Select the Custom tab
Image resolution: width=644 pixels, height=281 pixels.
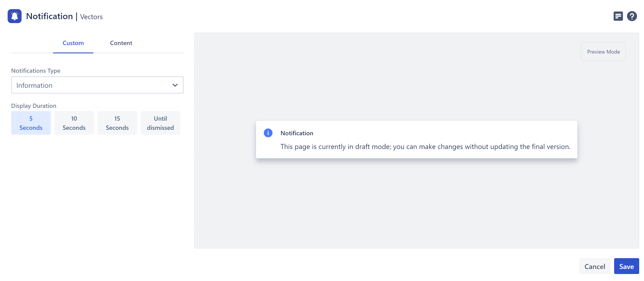(73, 43)
